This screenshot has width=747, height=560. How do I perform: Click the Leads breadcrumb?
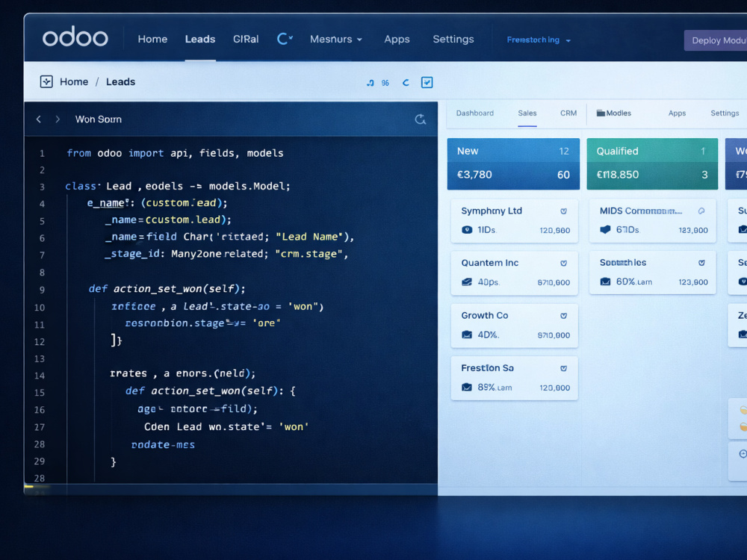(120, 82)
